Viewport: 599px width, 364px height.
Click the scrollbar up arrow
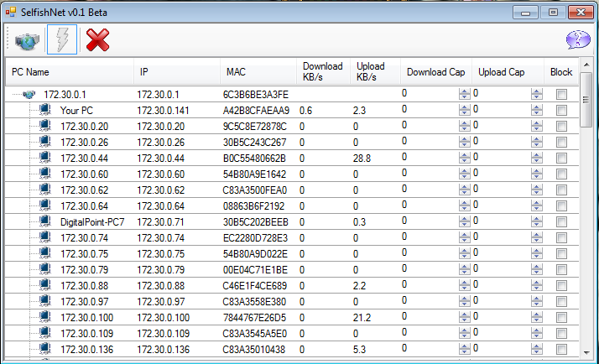586,65
